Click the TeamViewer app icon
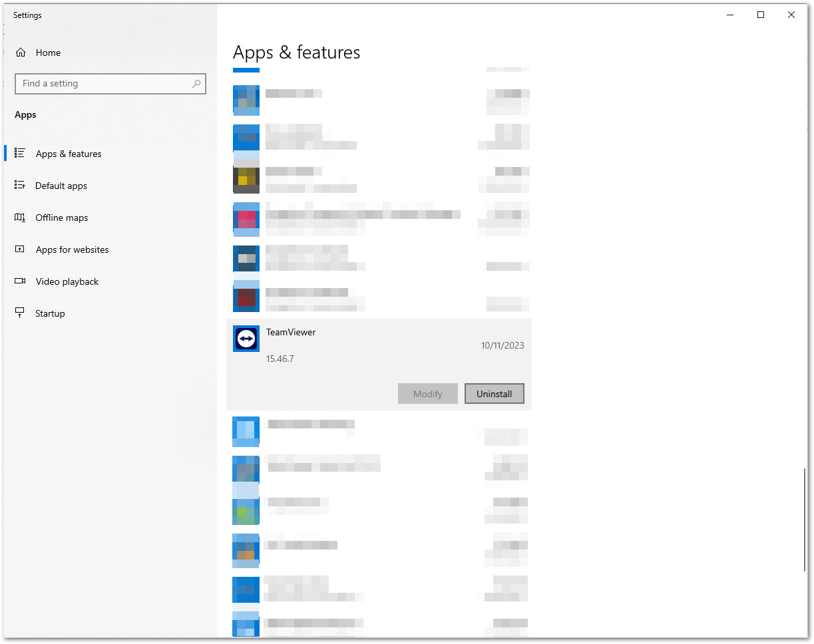 tap(246, 339)
